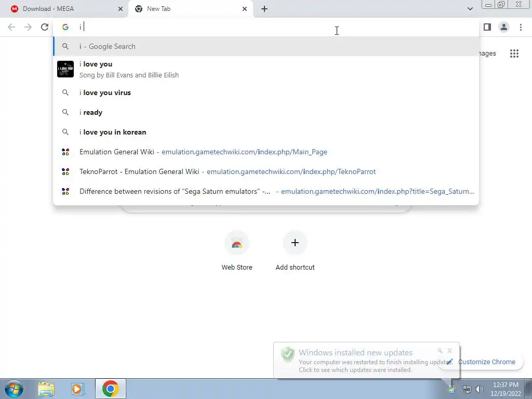Open the Chrome three-dot menu

coord(521,27)
